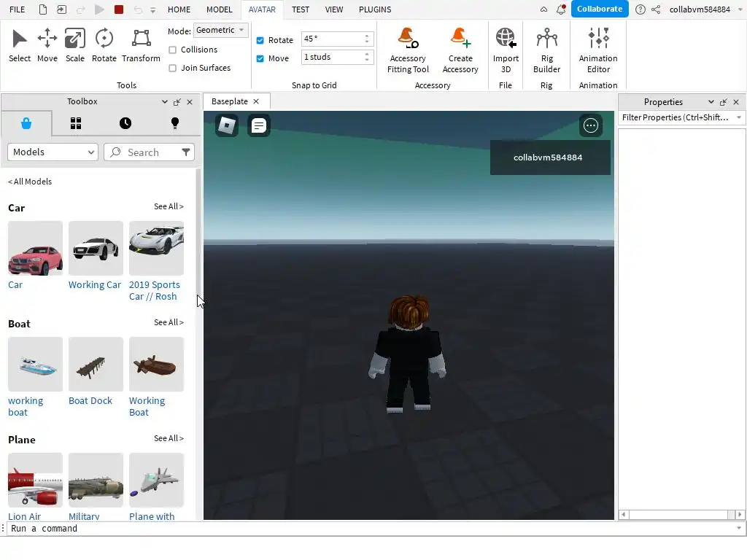Image resolution: width=747 pixels, height=560 pixels.
Task: Click See All for Plane
Action: tap(169, 438)
